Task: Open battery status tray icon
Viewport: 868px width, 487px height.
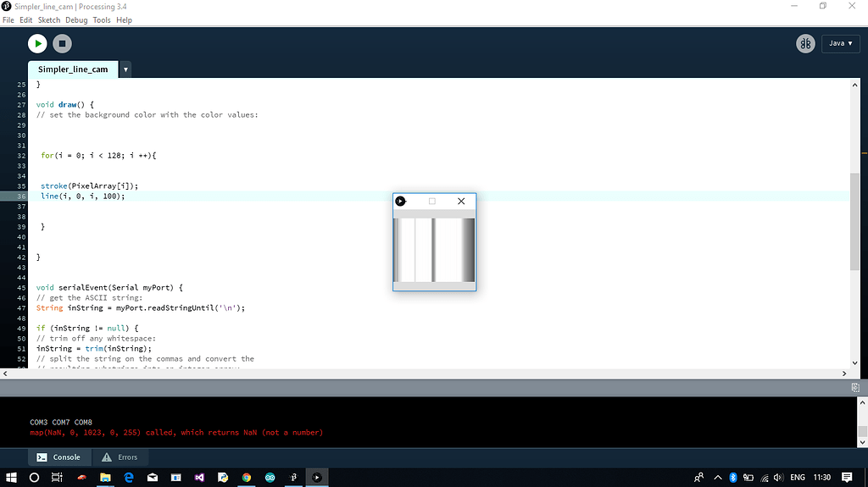Action: coord(748,477)
